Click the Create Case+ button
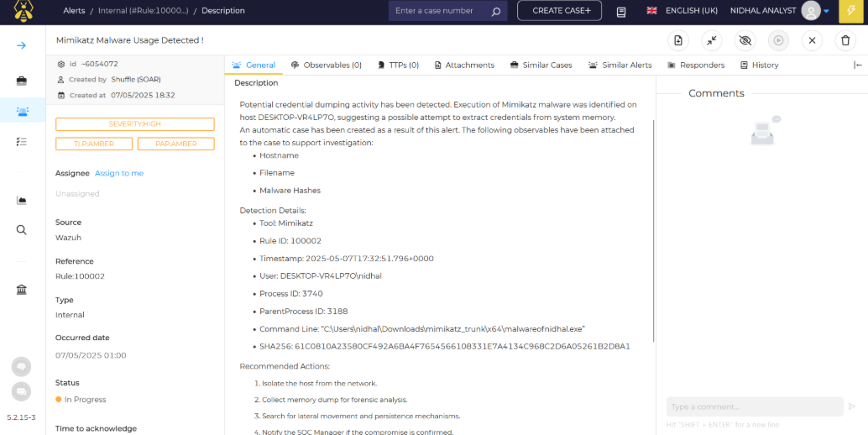This screenshot has height=435, width=868. pyautogui.click(x=559, y=11)
